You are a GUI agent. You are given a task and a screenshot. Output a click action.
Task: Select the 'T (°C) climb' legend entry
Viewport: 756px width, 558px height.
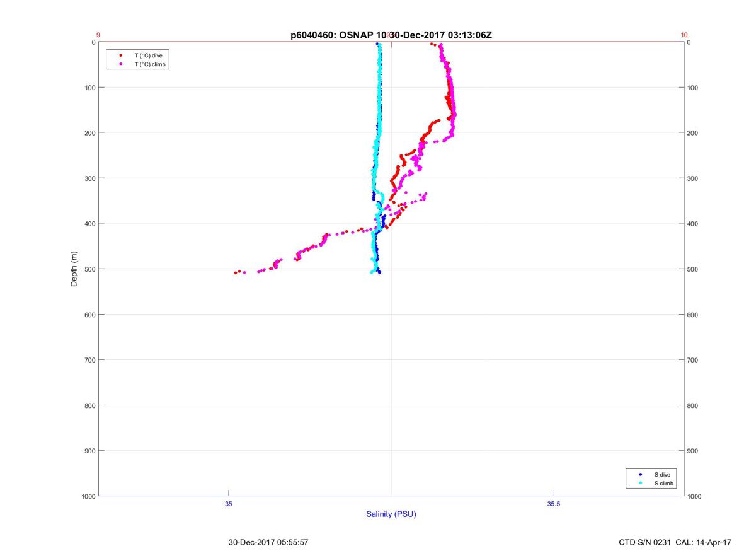click(150, 64)
